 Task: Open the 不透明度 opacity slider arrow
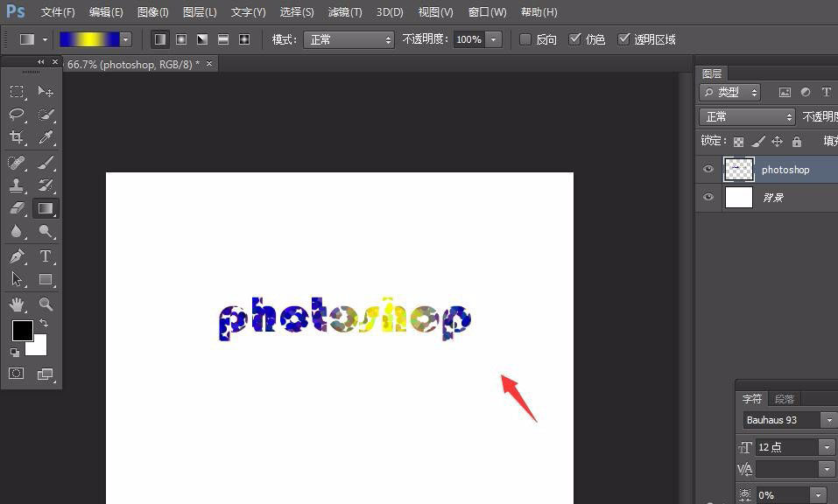click(x=493, y=39)
